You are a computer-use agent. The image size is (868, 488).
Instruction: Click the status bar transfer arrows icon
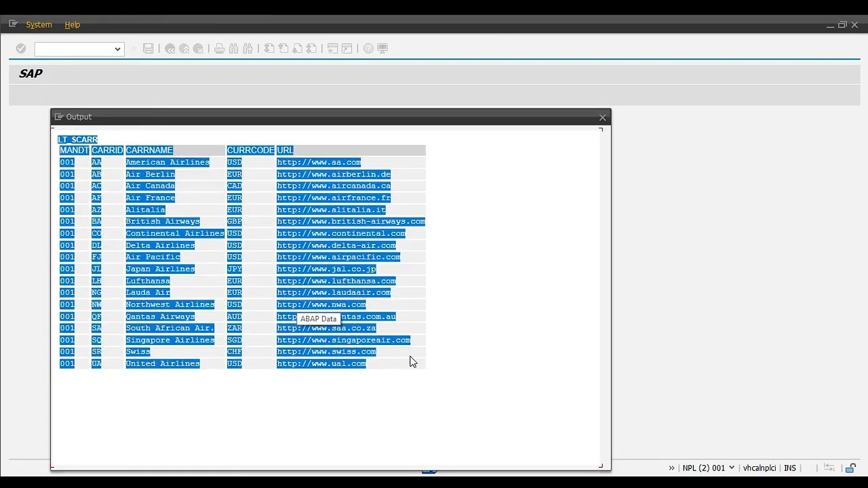[x=829, y=468]
